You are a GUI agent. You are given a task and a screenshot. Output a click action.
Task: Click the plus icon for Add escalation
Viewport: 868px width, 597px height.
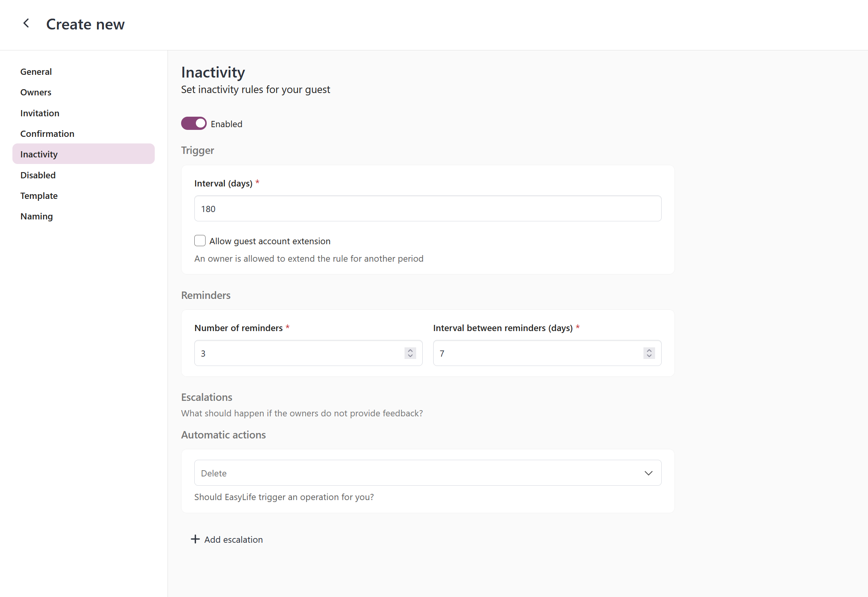coord(195,539)
